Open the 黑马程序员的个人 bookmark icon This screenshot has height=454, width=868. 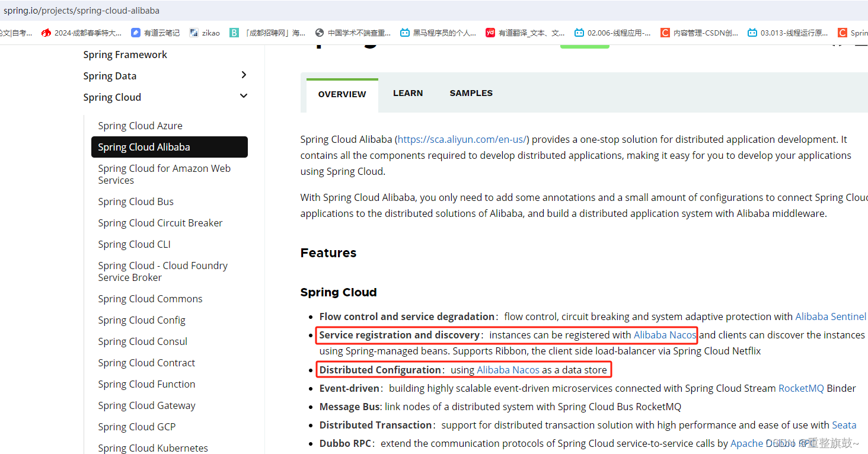pyautogui.click(x=405, y=33)
